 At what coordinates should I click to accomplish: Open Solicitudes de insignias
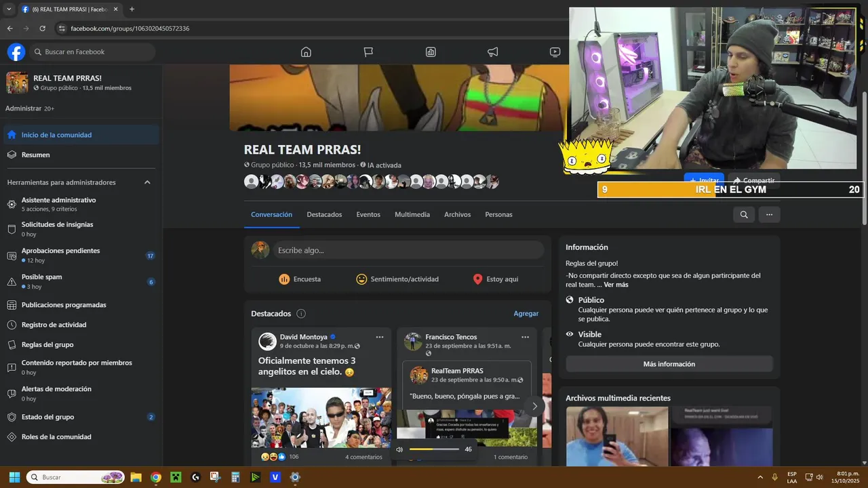(x=80, y=228)
